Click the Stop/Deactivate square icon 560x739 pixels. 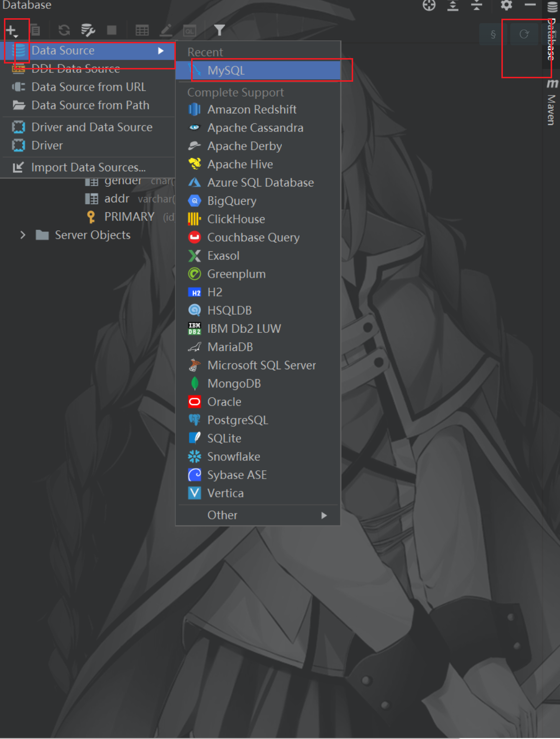click(x=112, y=31)
